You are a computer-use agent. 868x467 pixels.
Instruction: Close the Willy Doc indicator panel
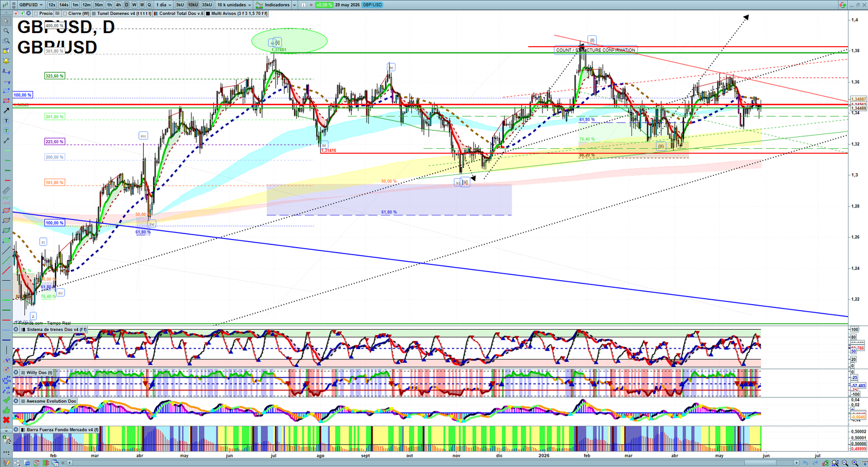click(x=16, y=373)
